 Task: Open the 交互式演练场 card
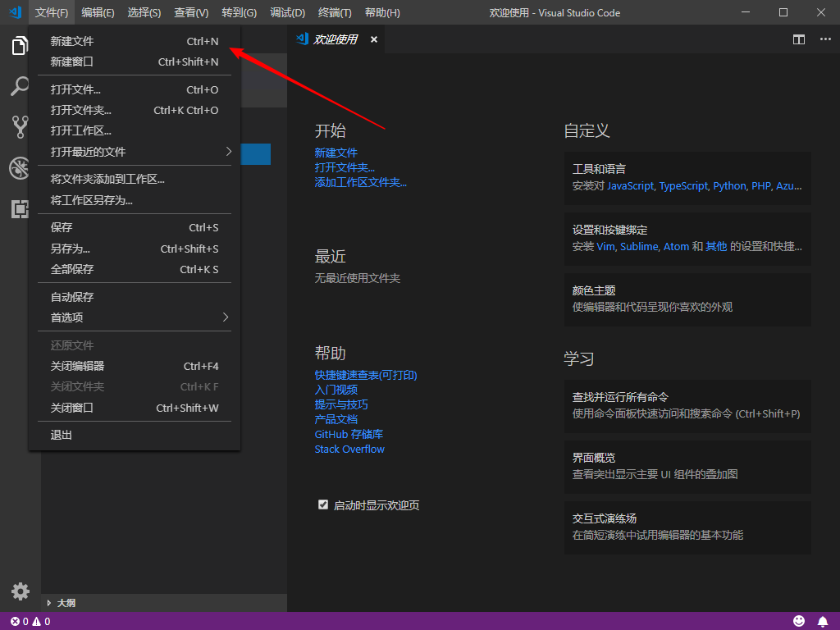click(687, 527)
